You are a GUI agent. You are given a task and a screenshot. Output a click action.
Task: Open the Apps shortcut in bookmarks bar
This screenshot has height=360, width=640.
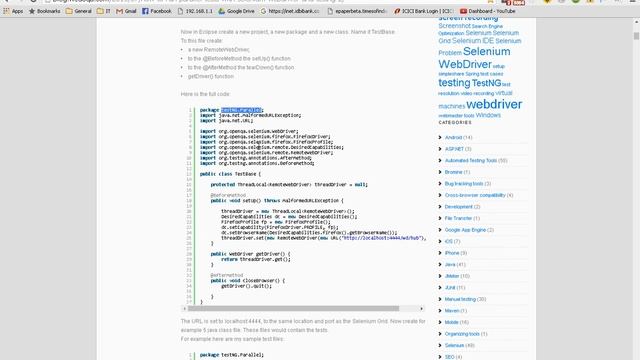pyautogui.click(x=13, y=11)
